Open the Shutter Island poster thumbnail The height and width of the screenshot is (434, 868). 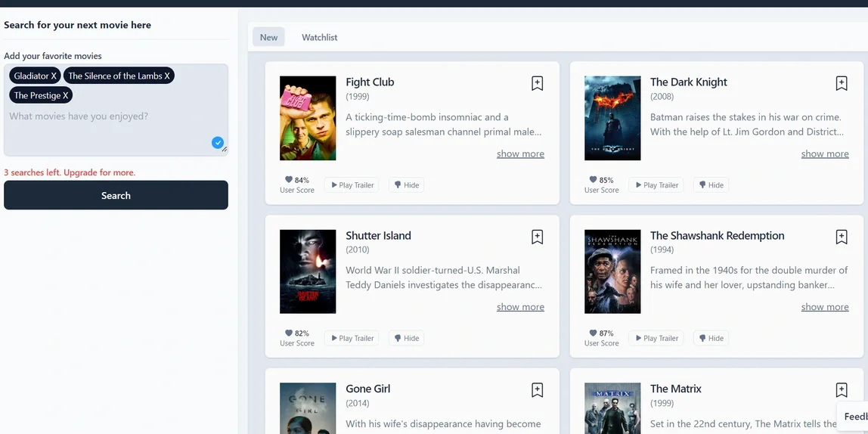(308, 271)
